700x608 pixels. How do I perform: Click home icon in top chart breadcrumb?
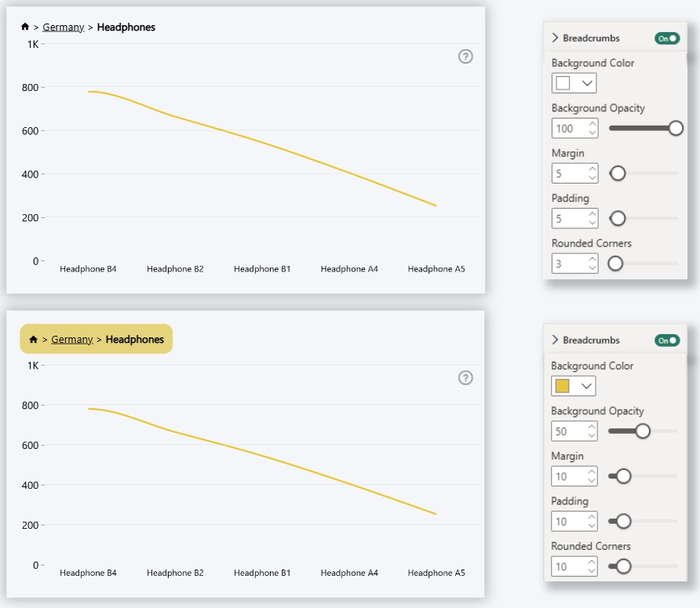(25, 27)
